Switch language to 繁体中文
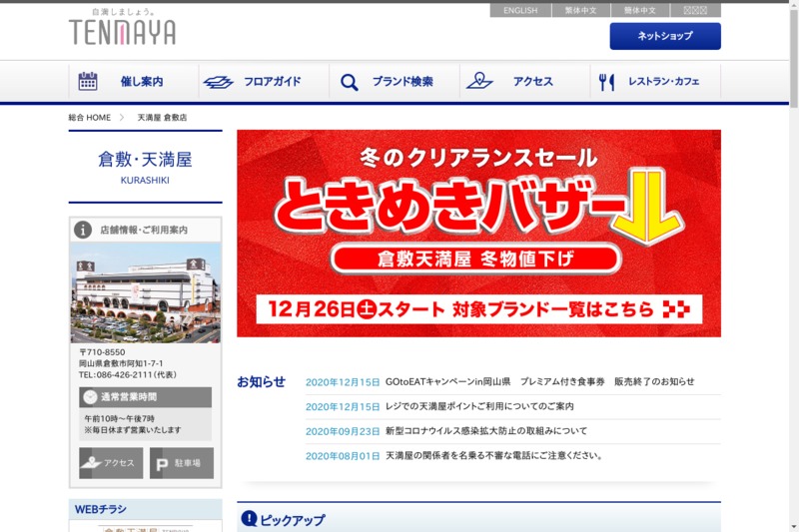This screenshot has width=799, height=532. pyautogui.click(x=580, y=11)
